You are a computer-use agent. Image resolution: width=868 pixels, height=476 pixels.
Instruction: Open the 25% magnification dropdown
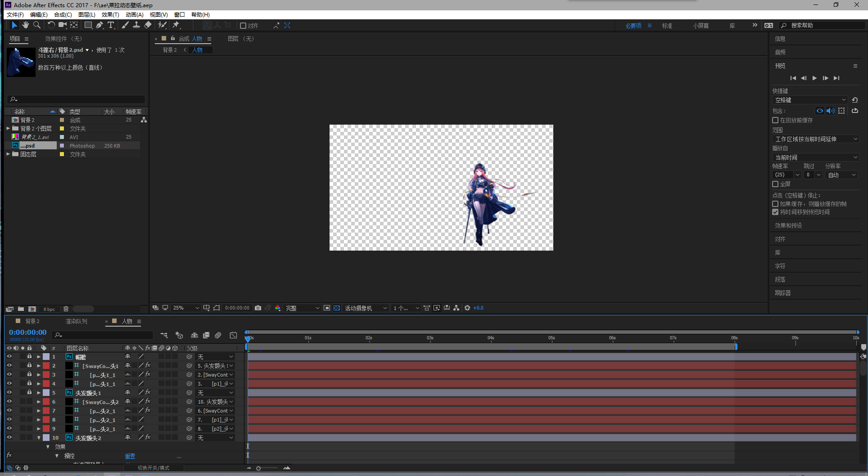(186, 308)
